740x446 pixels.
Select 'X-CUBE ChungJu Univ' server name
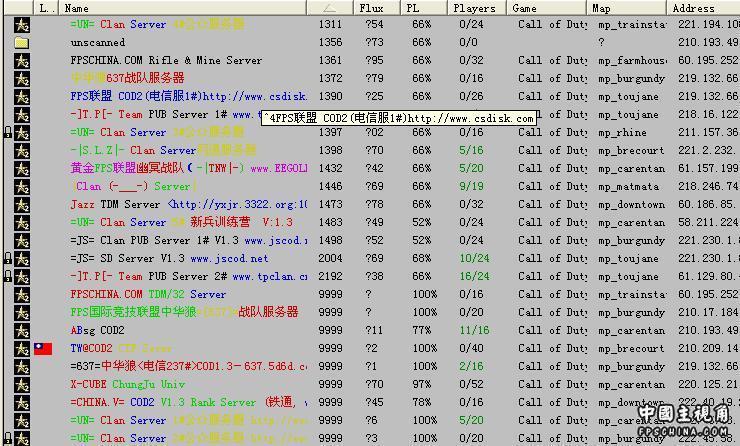pyautogui.click(x=127, y=384)
